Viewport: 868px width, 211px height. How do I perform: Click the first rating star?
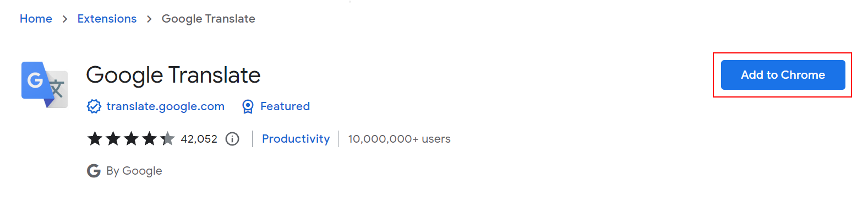[x=95, y=139]
